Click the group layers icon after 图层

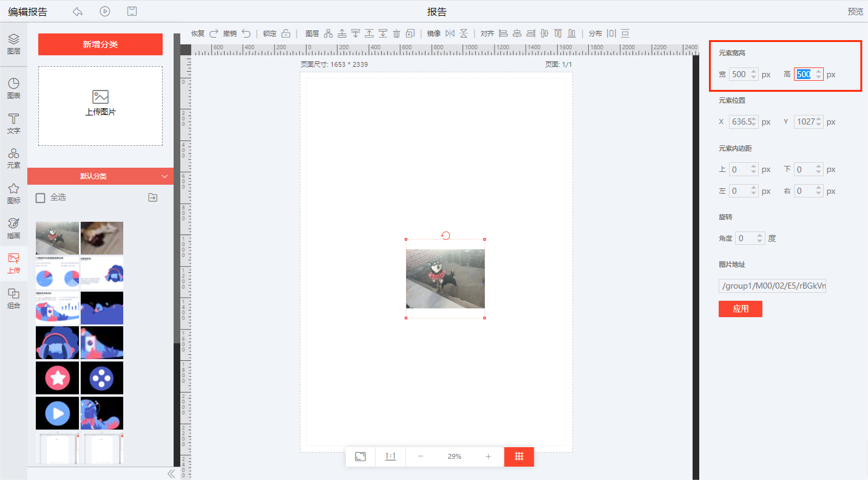point(328,33)
